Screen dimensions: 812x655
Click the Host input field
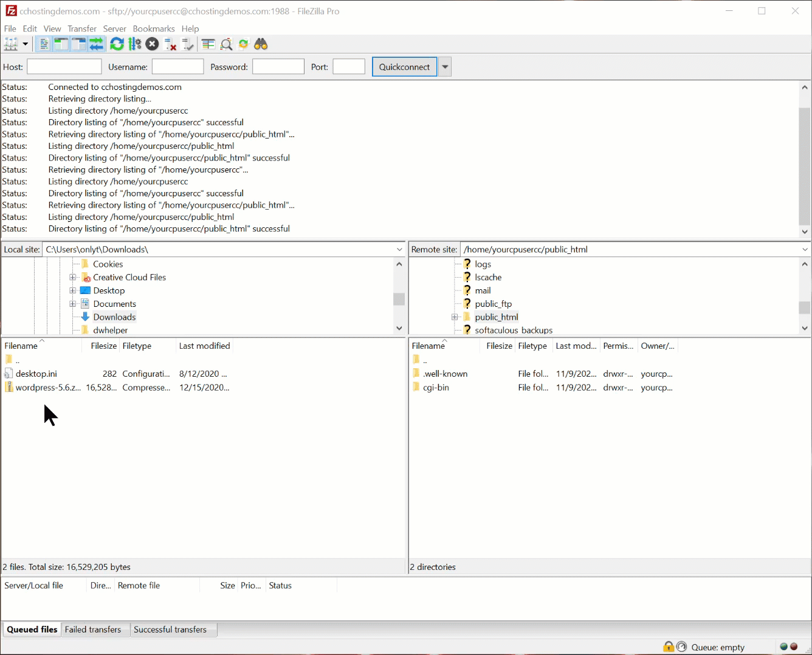64,67
